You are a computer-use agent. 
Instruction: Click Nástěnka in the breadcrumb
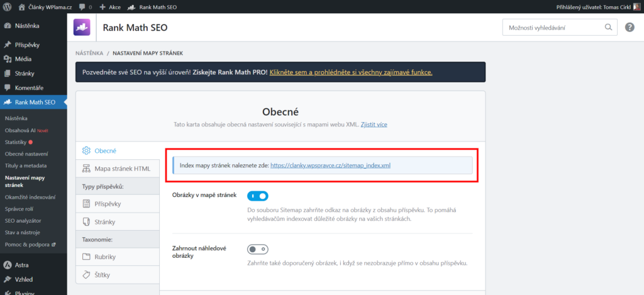point(89,53)
